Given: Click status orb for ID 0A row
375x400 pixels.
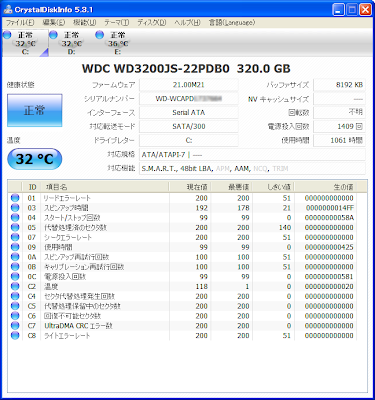Looking at the screenshot, I should [15, 257].
